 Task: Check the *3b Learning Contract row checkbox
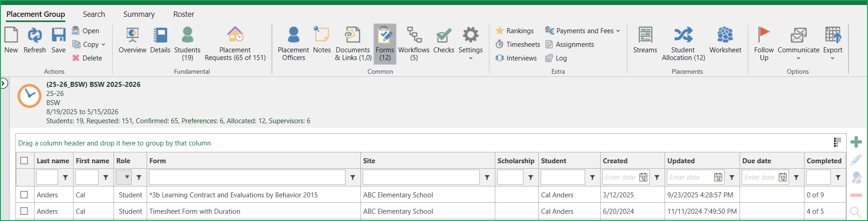pos(24,195)
